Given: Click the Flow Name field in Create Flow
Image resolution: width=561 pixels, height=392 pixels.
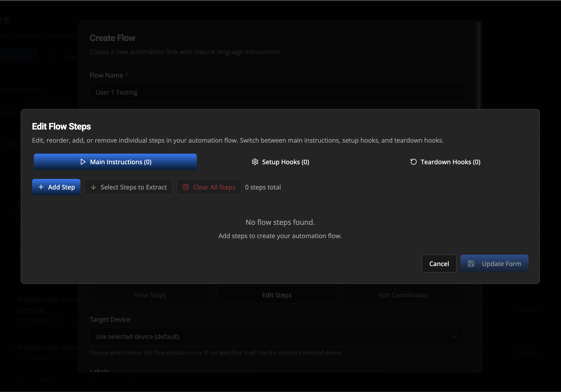Looking at the screenshot, I should point(277,92).
